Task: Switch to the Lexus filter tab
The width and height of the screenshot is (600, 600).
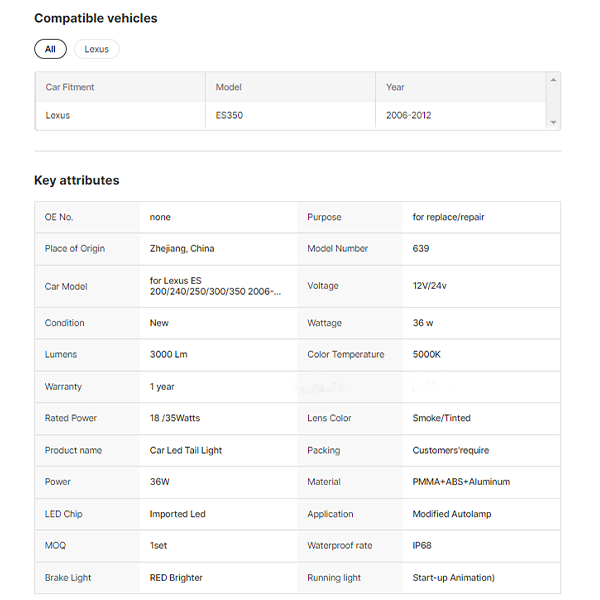Action: 97,49
